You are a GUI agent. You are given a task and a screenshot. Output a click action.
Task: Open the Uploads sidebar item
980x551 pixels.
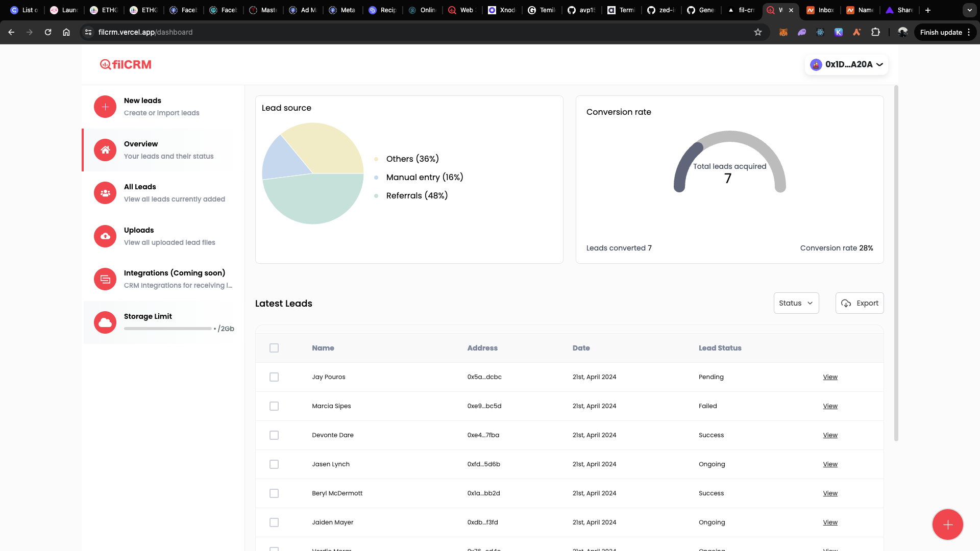click(x=163, y=236)
